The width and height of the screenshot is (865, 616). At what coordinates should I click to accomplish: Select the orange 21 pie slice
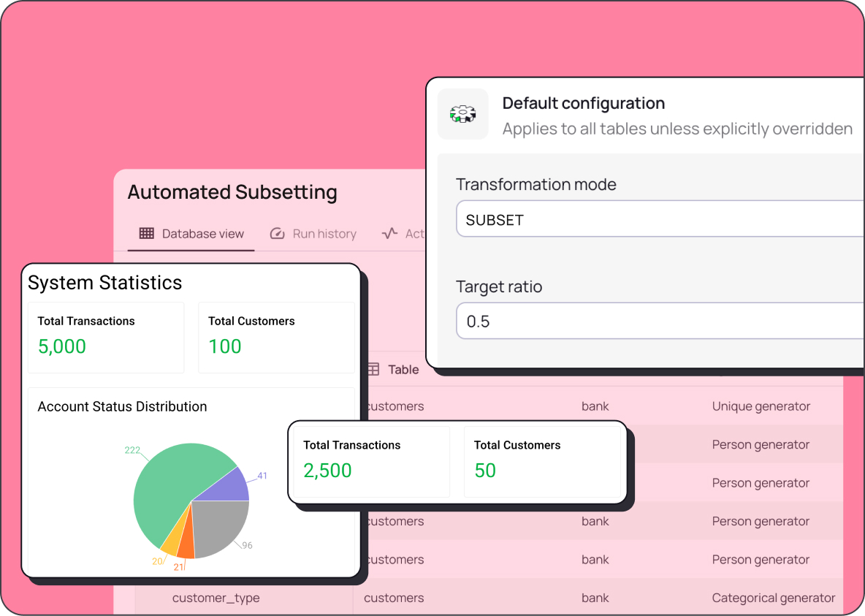pyautogui.click(x=188, y=542)
